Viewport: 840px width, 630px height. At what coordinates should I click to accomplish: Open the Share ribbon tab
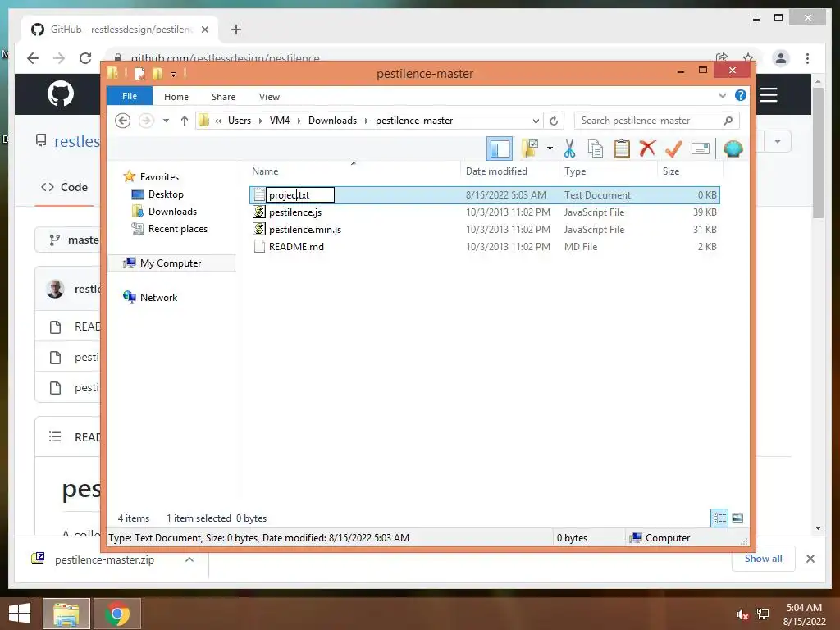point(223,97)
